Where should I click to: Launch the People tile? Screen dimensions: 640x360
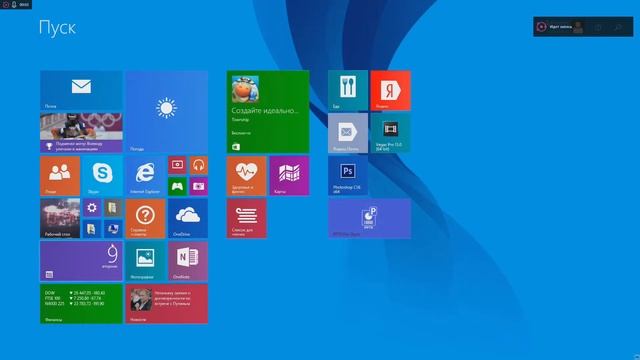pyautogui.click(x=60, y=176)
